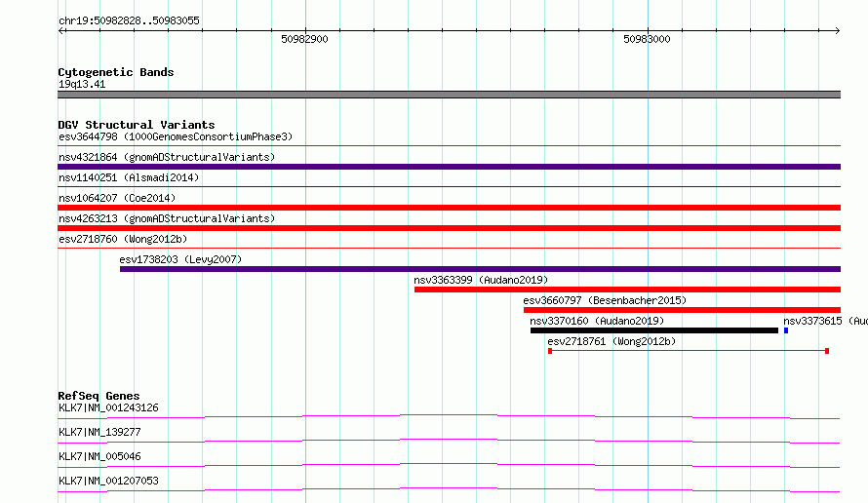This screenshot has width=868, height=503.
Task: Click the gray 19q13.41 cytogenetic band bar
Action: [x=449, y=95]
